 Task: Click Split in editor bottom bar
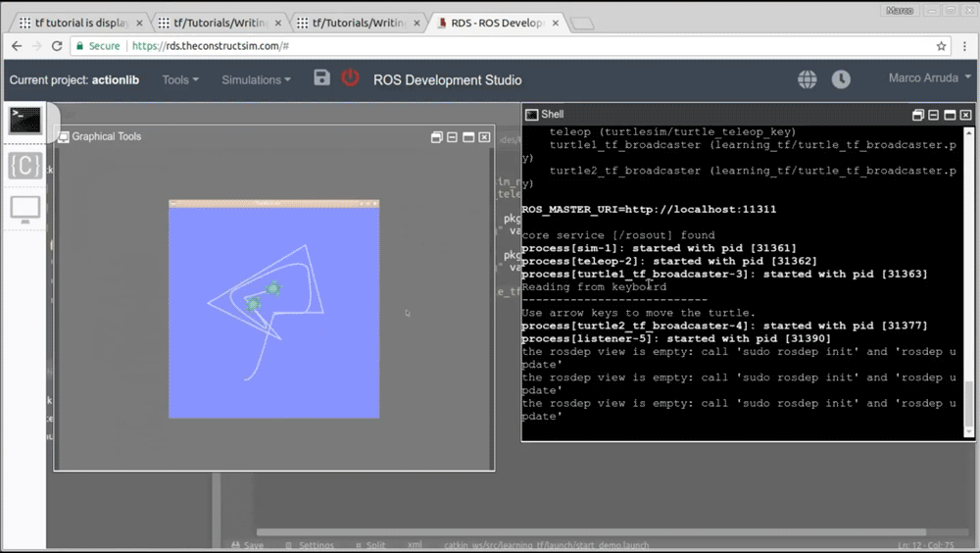pyautogui.click(x=370, y=545)
